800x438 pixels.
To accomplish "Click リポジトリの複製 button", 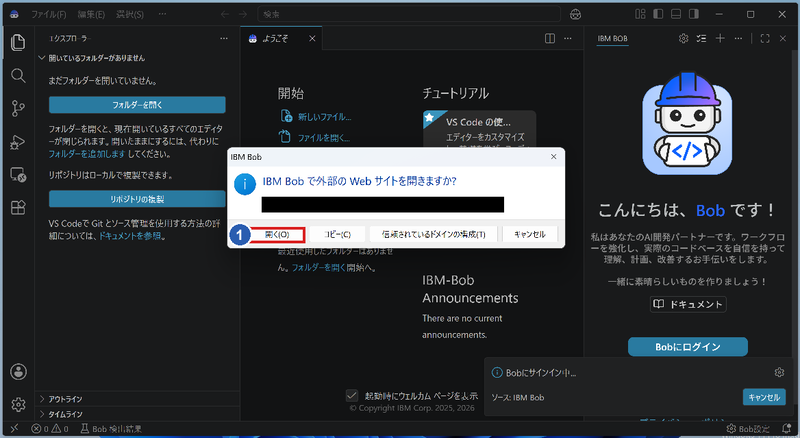I will point(137,199).
